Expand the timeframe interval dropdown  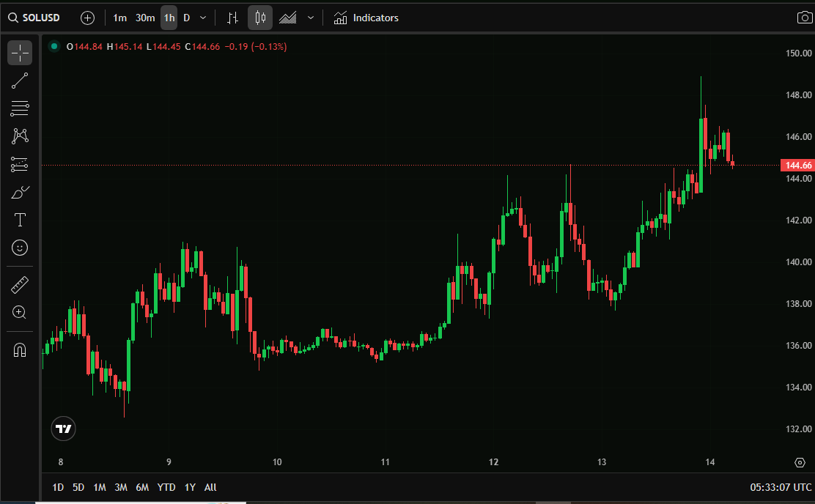(x=203, y=18)
